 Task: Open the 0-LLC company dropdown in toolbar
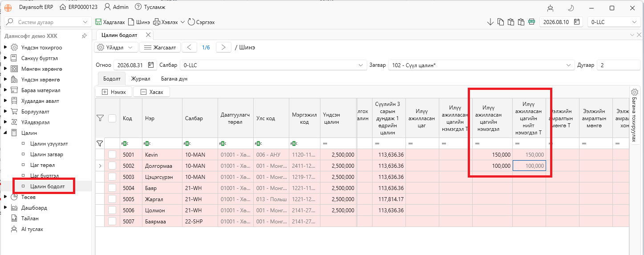[x=634, y=22]
